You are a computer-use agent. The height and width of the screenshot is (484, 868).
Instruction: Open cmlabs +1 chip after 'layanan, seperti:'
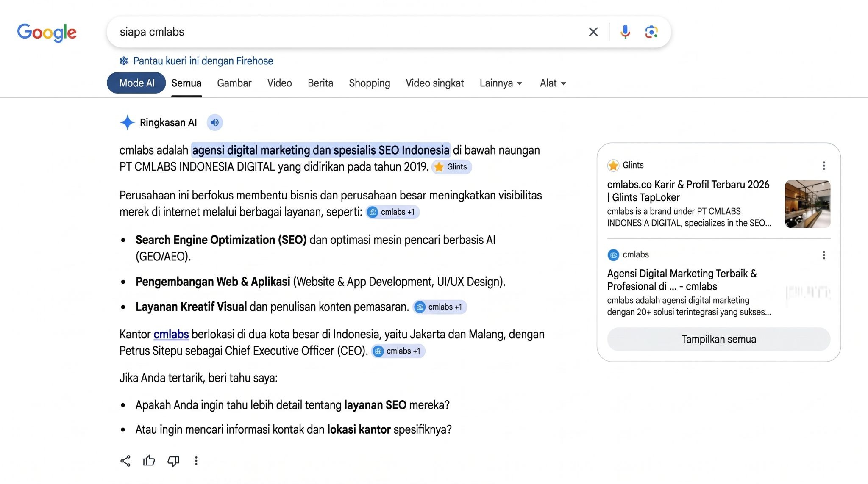[393, 212]
